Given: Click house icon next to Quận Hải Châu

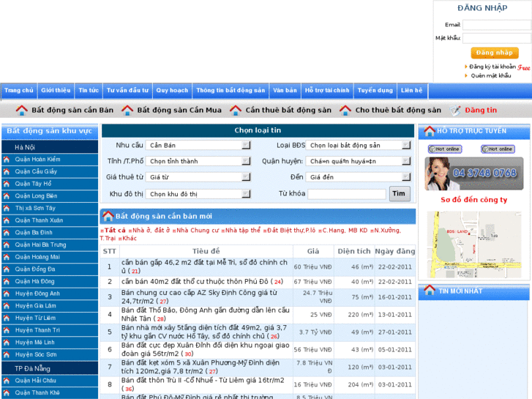Looking at the screenshot, I should click(x=7, y=381).
